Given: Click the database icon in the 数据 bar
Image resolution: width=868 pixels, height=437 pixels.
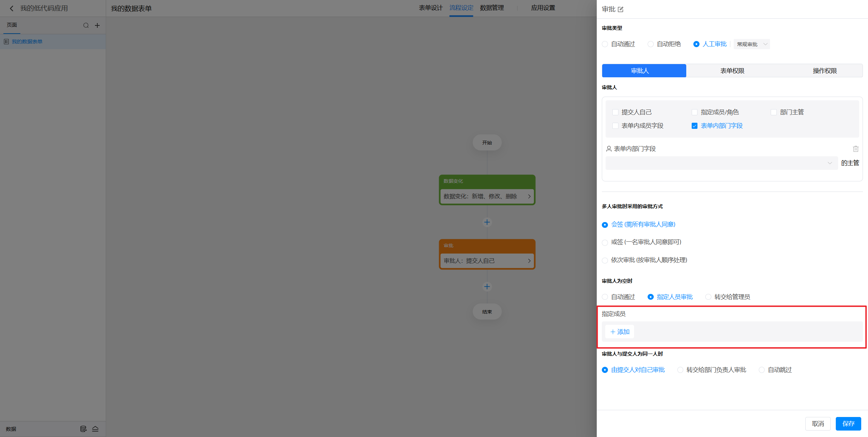Looking at the screenshot, I should 83,429.
